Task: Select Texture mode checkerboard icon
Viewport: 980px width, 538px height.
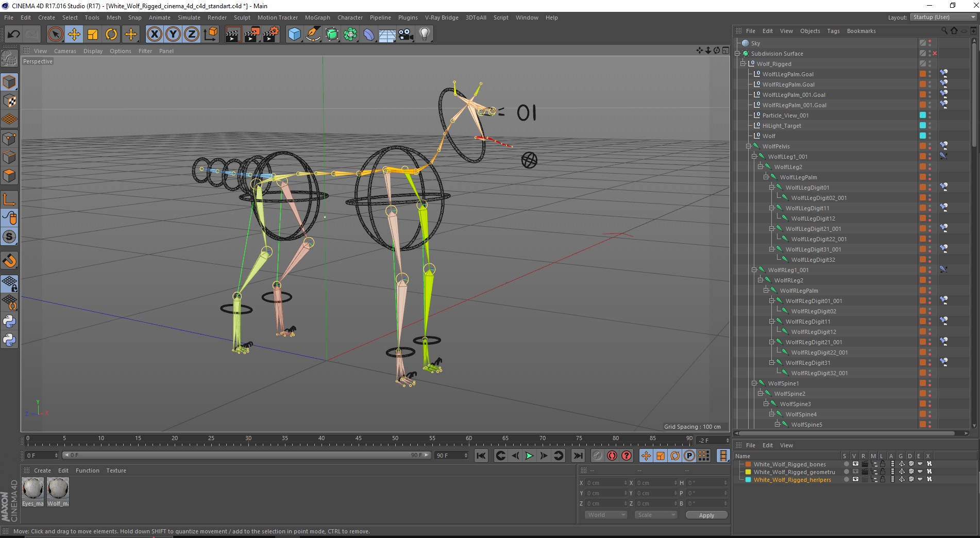Action: tap(9, 101)
